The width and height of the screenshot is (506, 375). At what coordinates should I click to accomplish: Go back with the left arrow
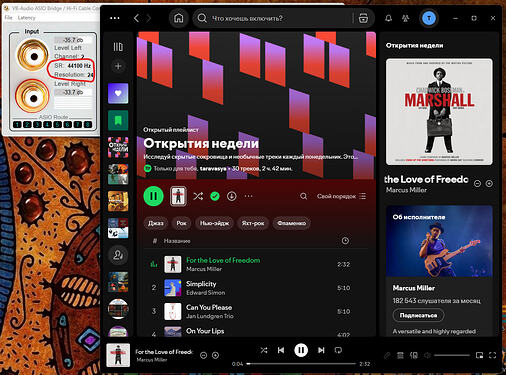click(136, 18)
